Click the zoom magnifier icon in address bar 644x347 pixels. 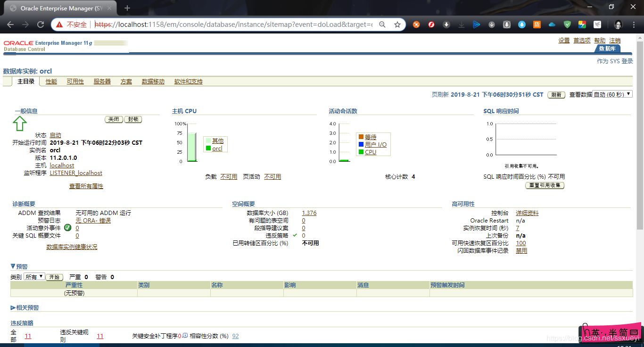point(382,25)
